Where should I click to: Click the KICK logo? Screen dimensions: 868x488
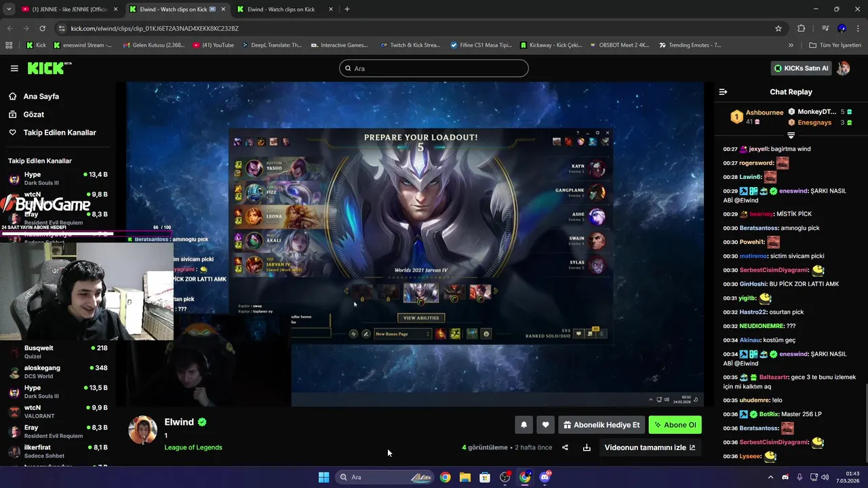coord(49,68)
